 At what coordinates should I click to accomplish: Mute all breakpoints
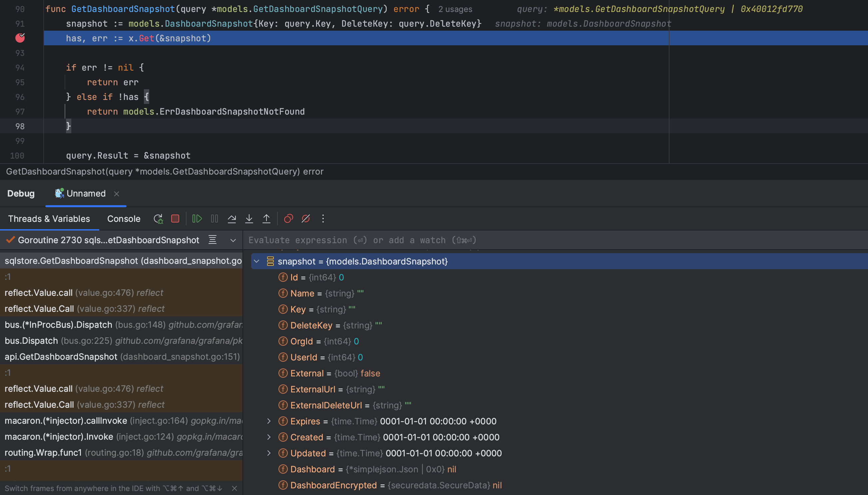click(x=305, y=219)
